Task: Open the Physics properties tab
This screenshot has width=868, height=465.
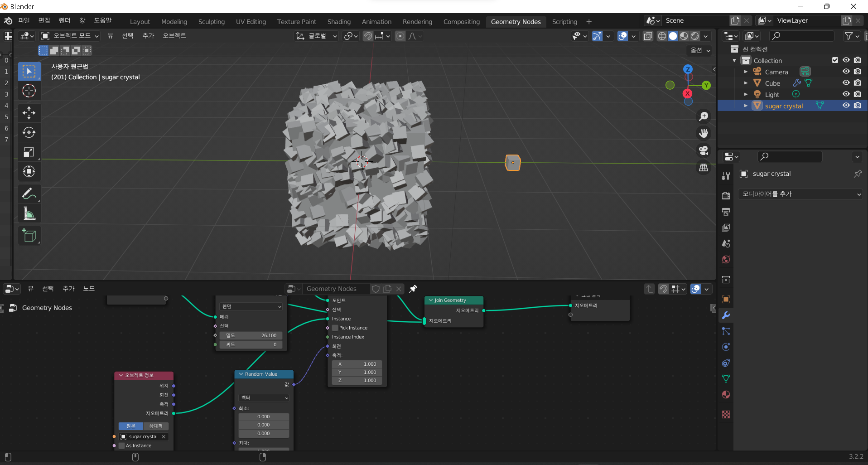Action: (x=726, y=347)
